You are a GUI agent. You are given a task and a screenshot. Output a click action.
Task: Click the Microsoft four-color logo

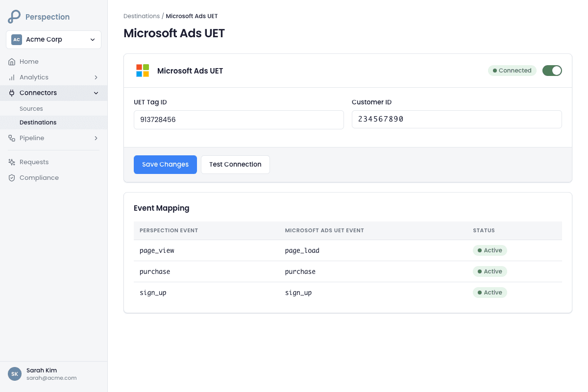coord(143,71)
